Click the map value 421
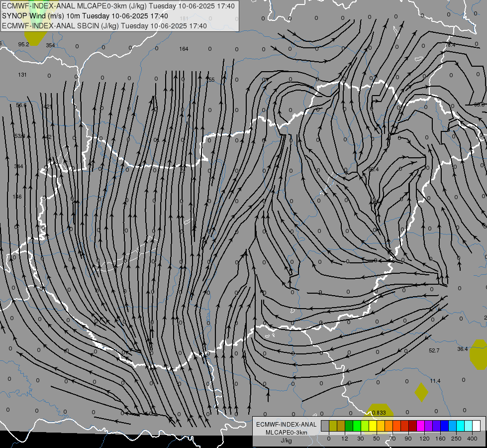The image size is (487, 448). coord(48,107)
